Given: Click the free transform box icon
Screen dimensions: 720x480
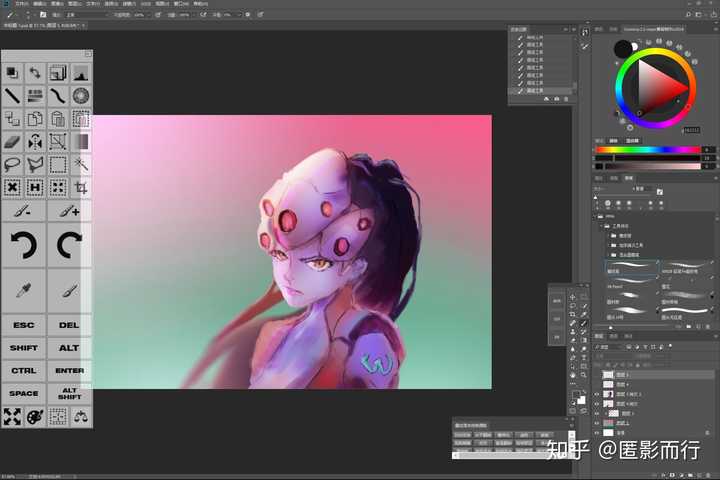Looking at the screenshot, I should pos(58,141).
